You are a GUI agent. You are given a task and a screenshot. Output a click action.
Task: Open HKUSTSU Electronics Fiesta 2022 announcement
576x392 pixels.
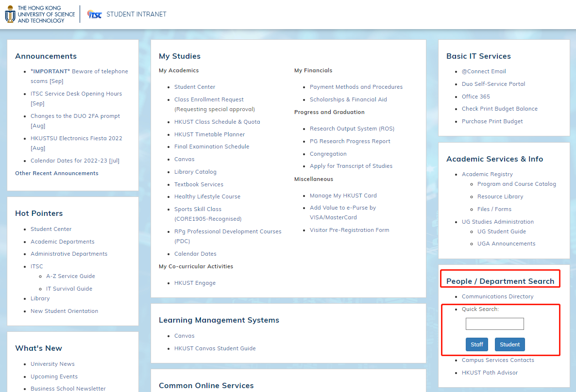(76, 143)
